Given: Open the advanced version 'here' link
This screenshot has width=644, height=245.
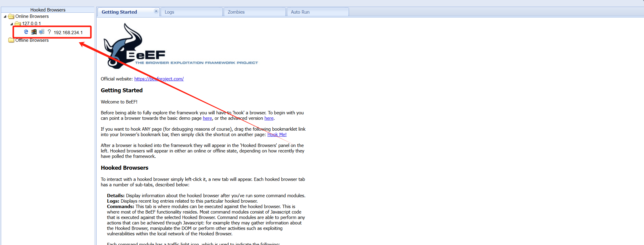Looking at the screenshot, I should pyautogui.click(x=269, y=118).
